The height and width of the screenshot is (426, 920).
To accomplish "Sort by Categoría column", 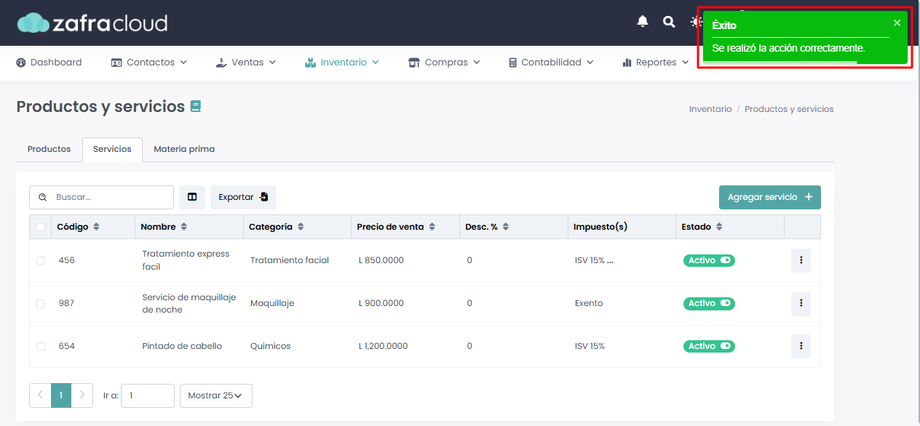I will coord(300,226).
